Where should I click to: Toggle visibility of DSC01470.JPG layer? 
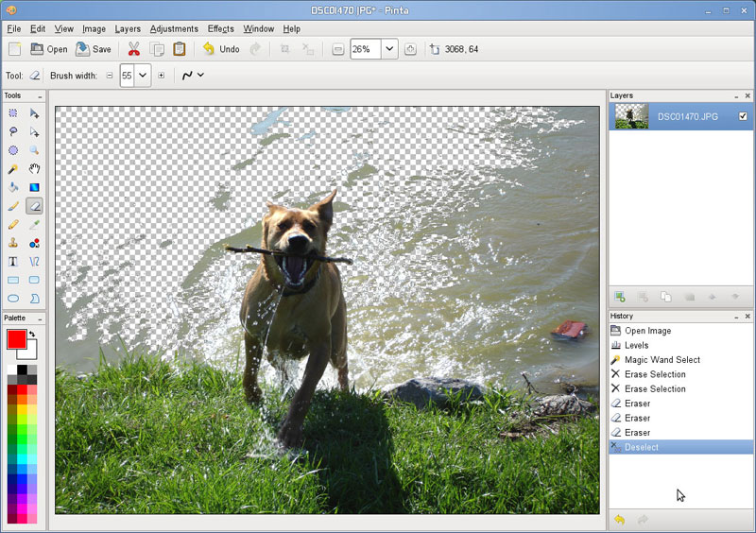coord(743,116)
